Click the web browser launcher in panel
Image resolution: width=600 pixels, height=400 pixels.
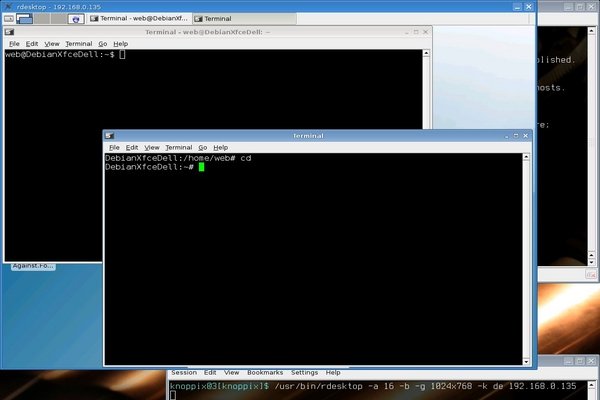75,18
